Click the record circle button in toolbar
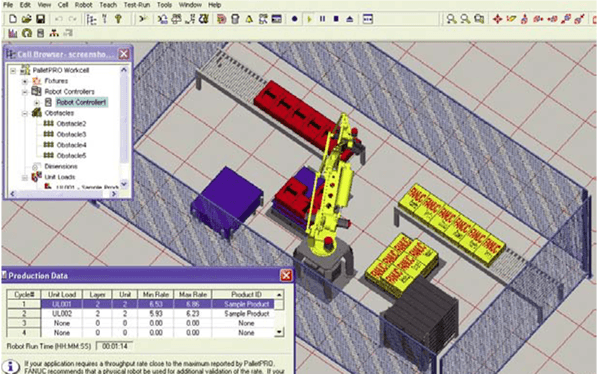 pos(295,19)
